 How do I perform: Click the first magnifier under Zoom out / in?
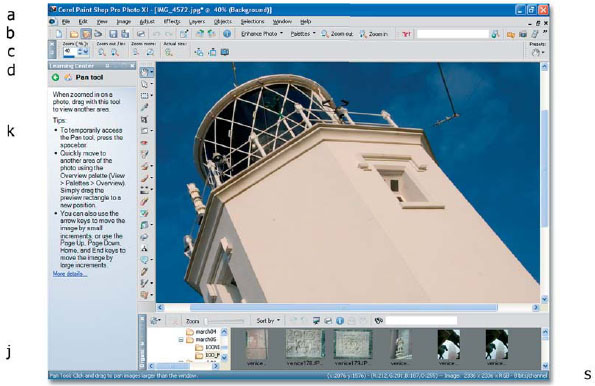(x=102, y=52)
